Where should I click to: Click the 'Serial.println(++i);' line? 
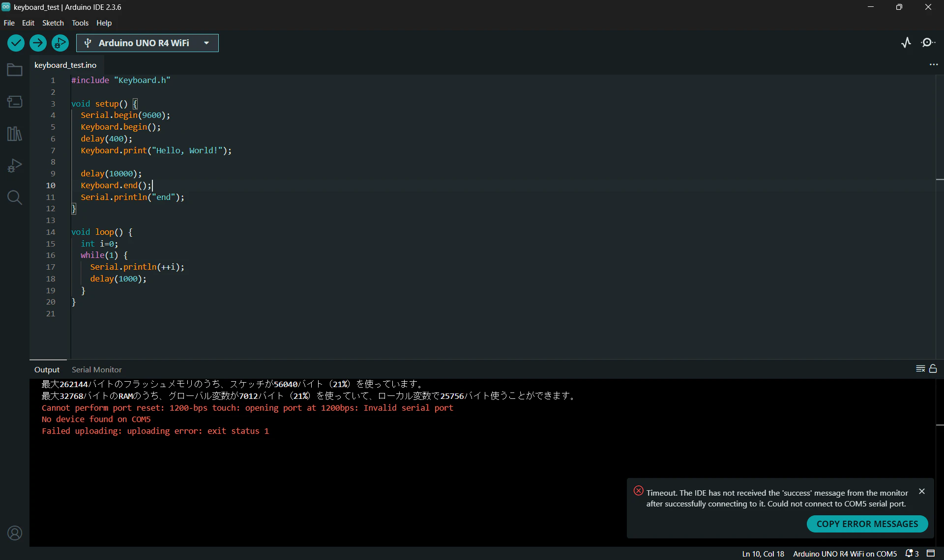pos(137,267)
